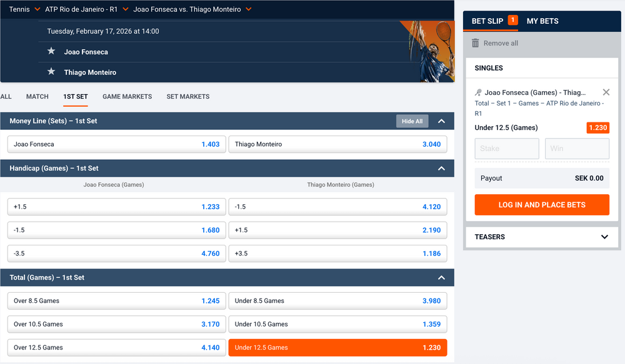The height and width of the screenshot is (364, 625).
Task: Click the Thiago Monteiro (Games) column header
Action: (341, 185)
